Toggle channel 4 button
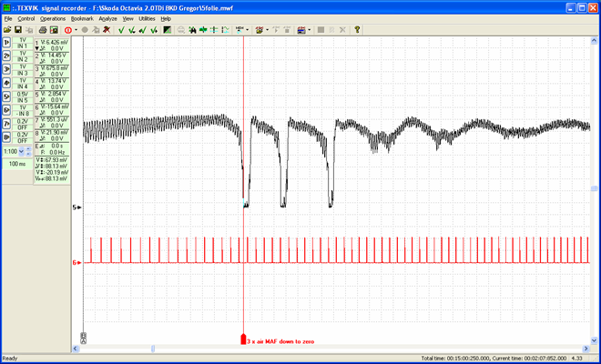The height and width of the screenshot is (364, 601). tap(6, 83)
